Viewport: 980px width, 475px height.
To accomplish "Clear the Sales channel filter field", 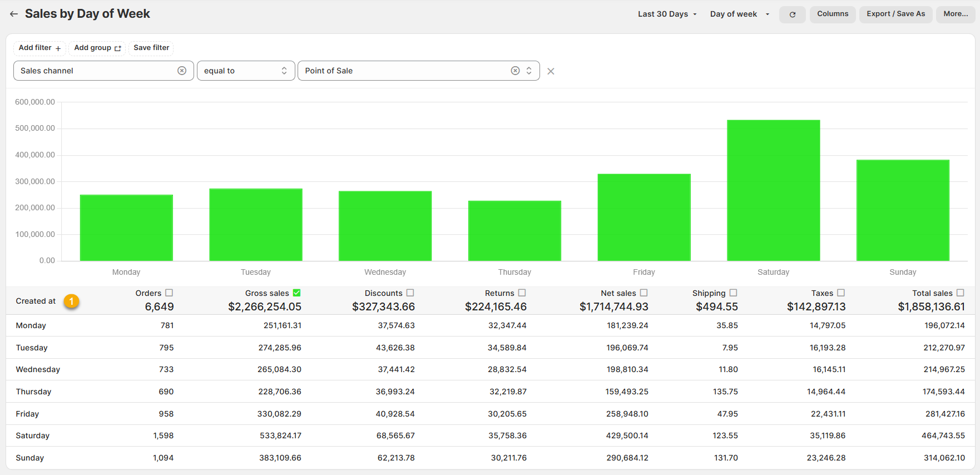I will (x=182, y=71).
